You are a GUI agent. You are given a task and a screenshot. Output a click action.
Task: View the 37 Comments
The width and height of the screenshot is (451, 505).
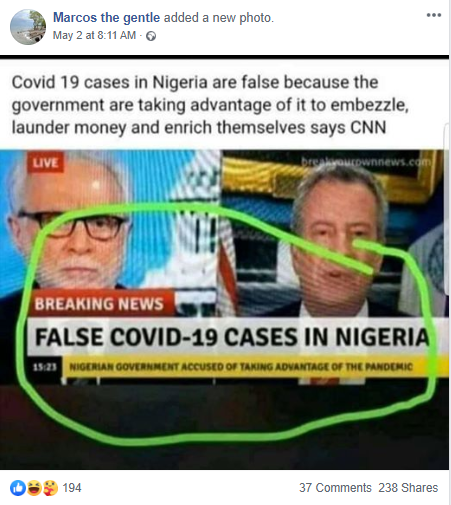coord(335,488)
